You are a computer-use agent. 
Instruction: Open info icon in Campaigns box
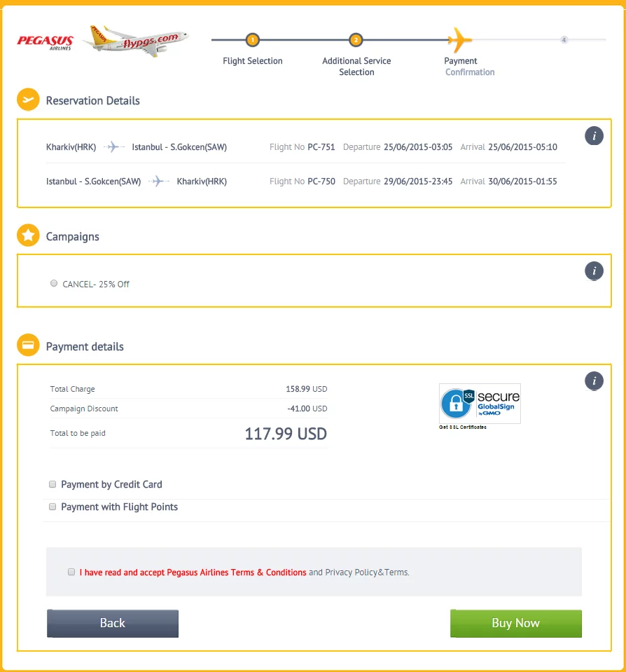[594, 270]
